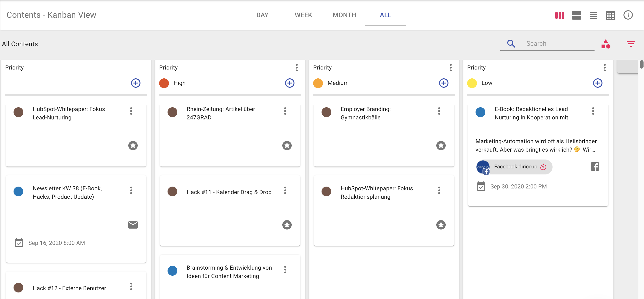Open Brainstorming & Entwicklung card title
The width and height of the screenshot is (644, 299).
coord(229,272)
